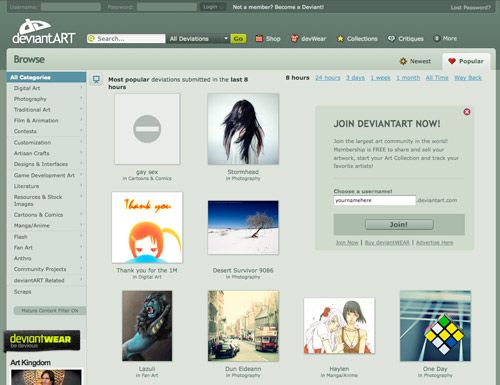
Task: Open the One Day cube thumbnail
Action: tap(435, 326)
